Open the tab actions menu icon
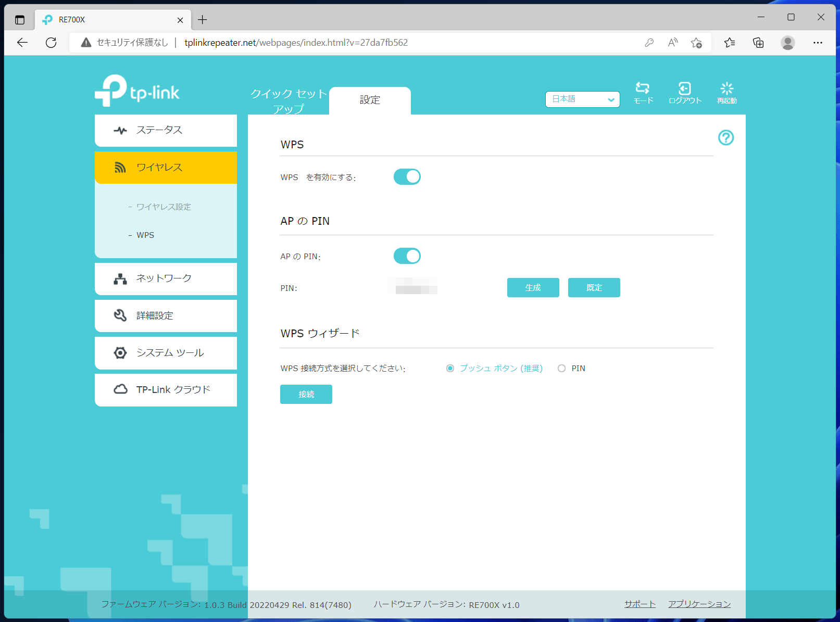 20,20
